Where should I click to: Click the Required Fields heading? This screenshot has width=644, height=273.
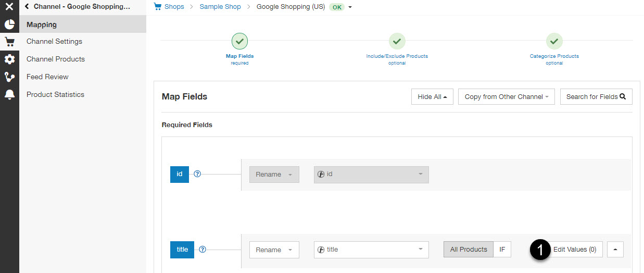click(187, 125)
